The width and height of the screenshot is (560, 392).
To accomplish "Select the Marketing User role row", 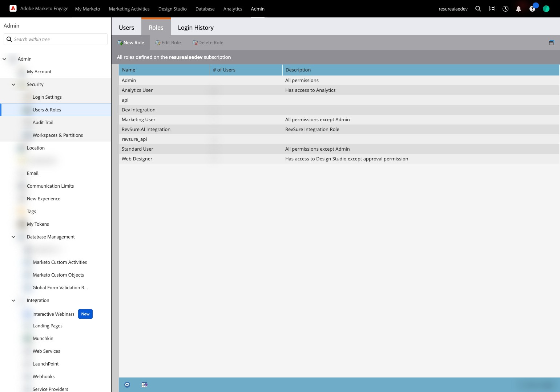I will coord(339,119).
